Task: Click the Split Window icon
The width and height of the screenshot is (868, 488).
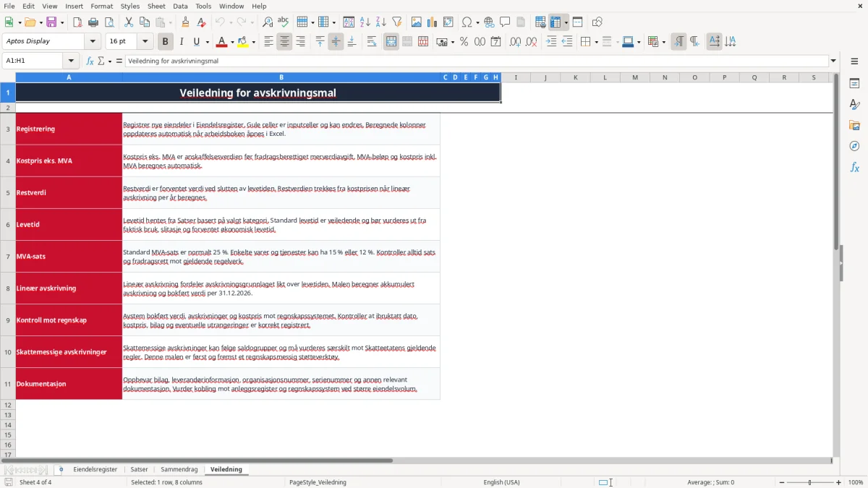Action: 577,22
